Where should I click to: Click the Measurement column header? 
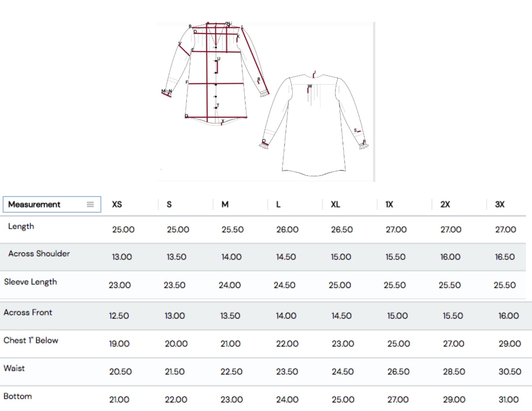click(x=34, y=204)
